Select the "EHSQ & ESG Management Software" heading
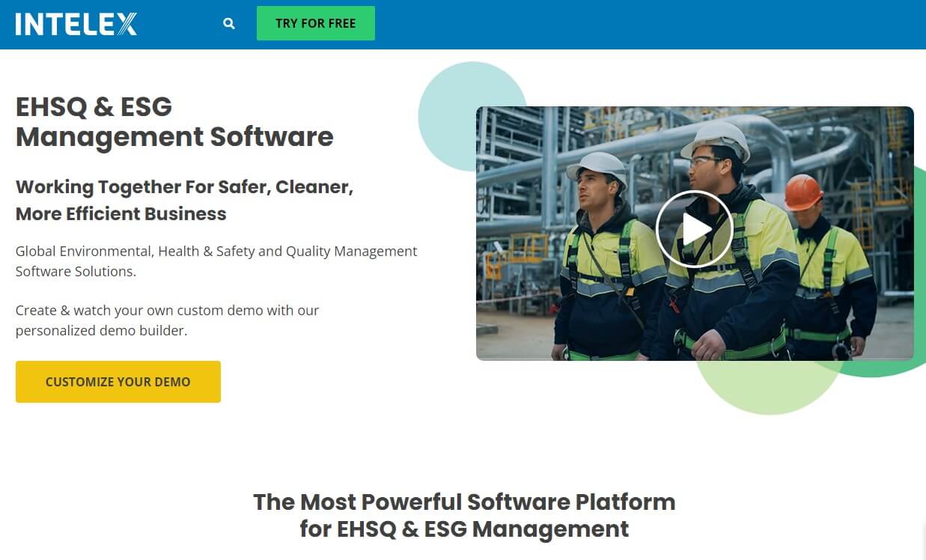Viewport: 926px width, 560px height. (x=174, y=122)
